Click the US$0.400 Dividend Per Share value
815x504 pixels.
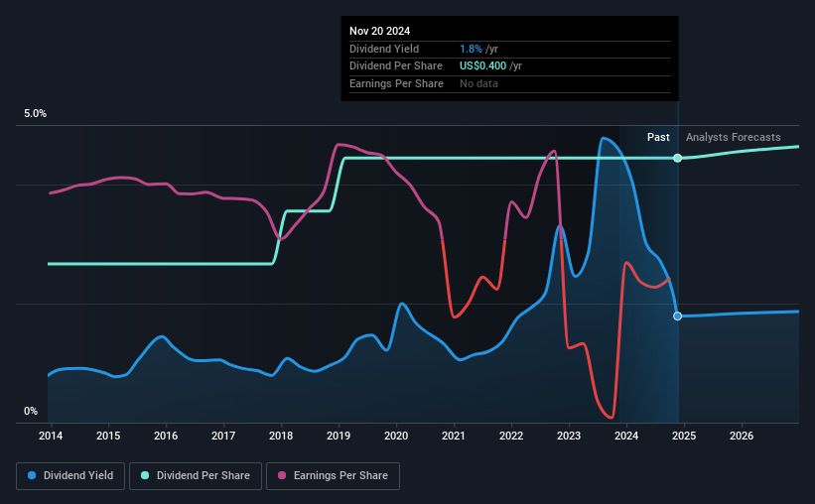[482, 66]
